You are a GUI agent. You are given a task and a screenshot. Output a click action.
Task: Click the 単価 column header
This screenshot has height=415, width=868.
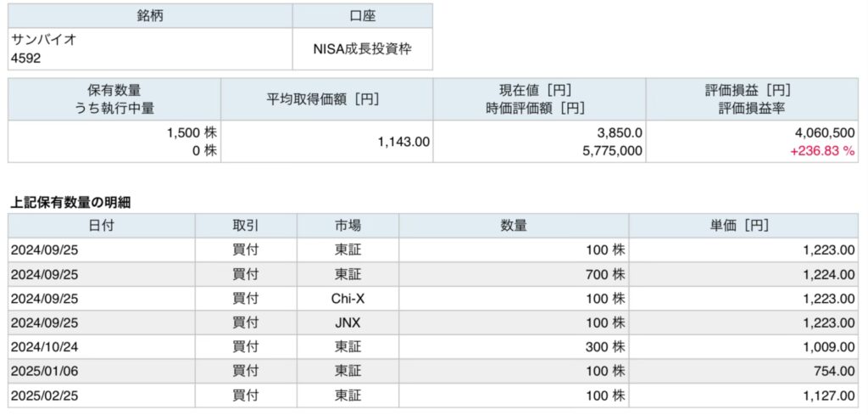pos(743,225)
